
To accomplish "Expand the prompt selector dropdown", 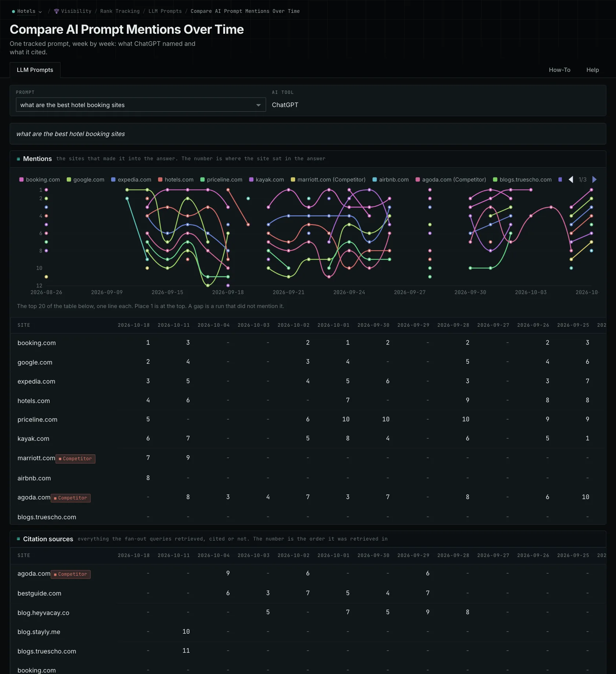I will tap(141, 105).
